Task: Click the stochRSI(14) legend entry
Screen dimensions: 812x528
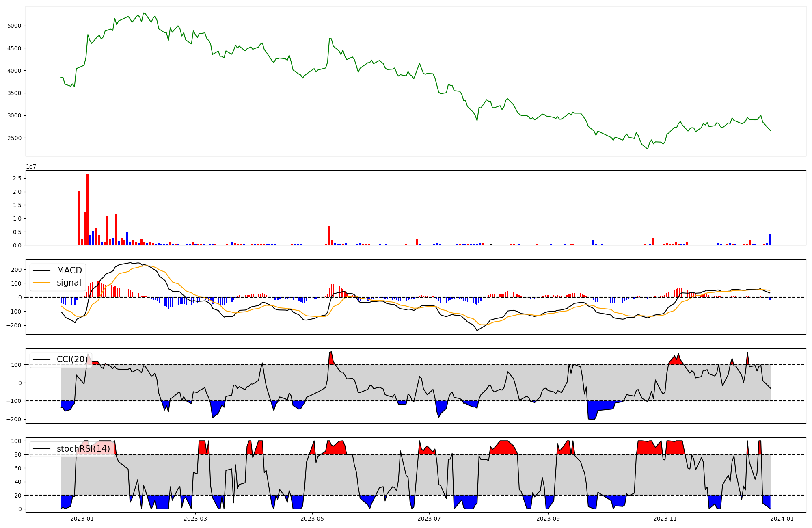Action: tap(83, 449)
